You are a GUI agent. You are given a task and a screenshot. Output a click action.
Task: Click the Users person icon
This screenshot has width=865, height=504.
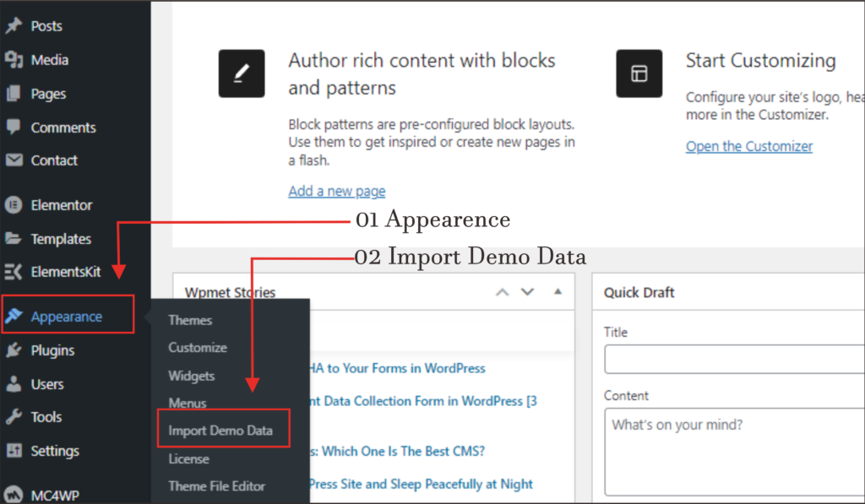point(14,384)
